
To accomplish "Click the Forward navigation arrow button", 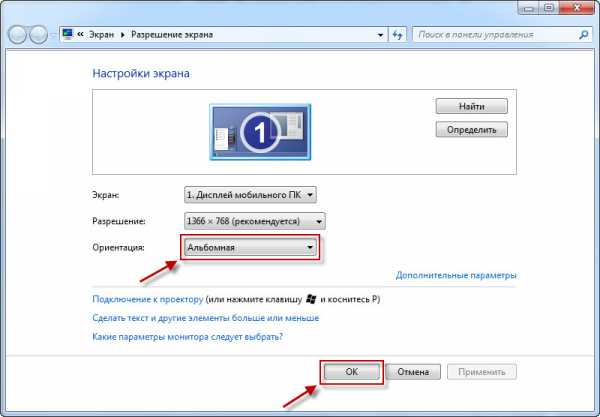I will click(39, 35).
